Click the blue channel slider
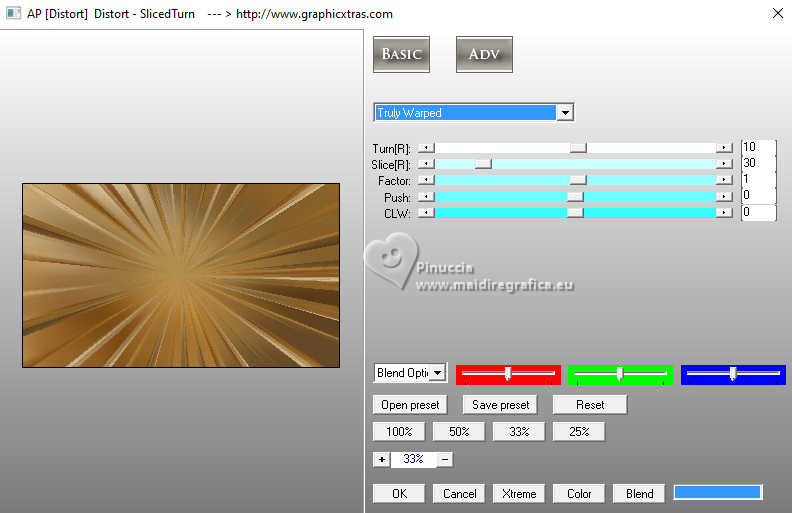The image size is (792, 513). click(x=733, y=375)
